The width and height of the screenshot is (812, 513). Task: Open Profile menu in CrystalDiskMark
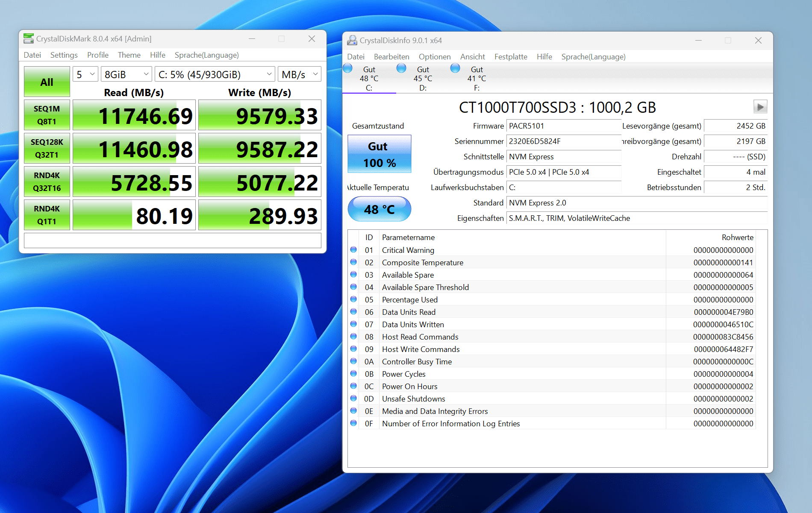click(98, 55)
